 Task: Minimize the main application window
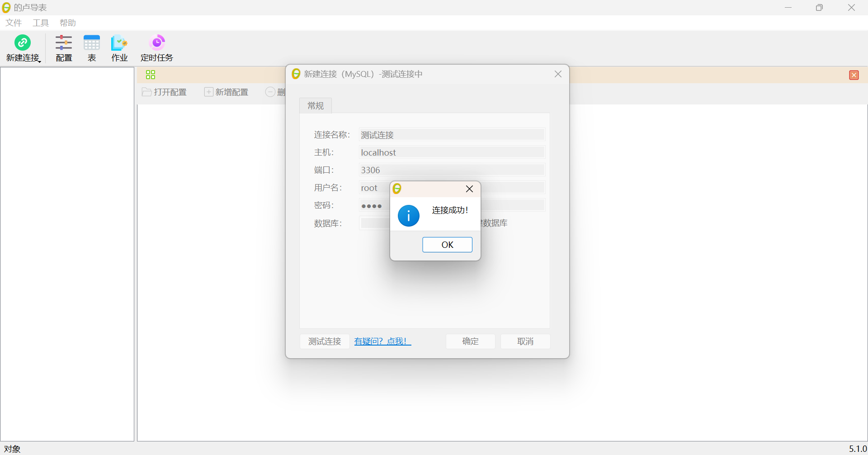788,8
